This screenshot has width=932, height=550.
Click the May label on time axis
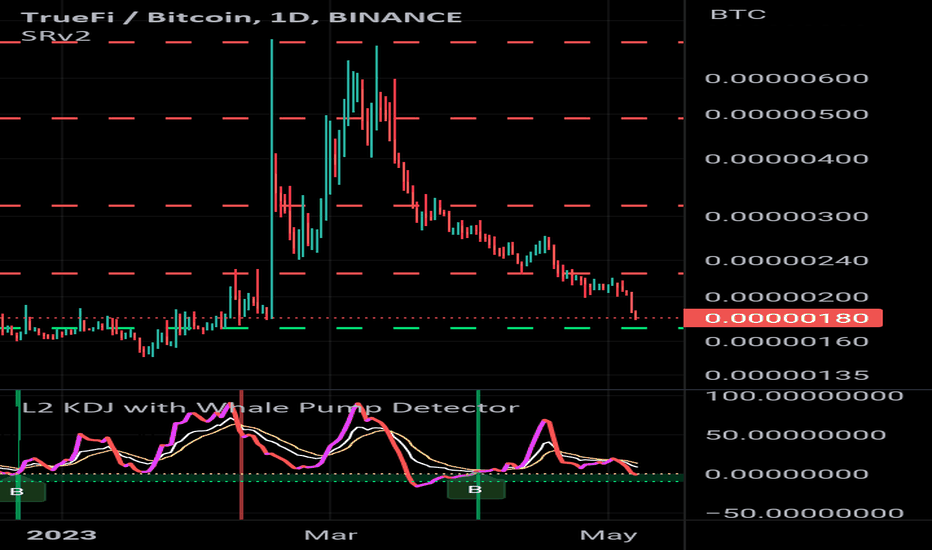click(x=608, y=535)
